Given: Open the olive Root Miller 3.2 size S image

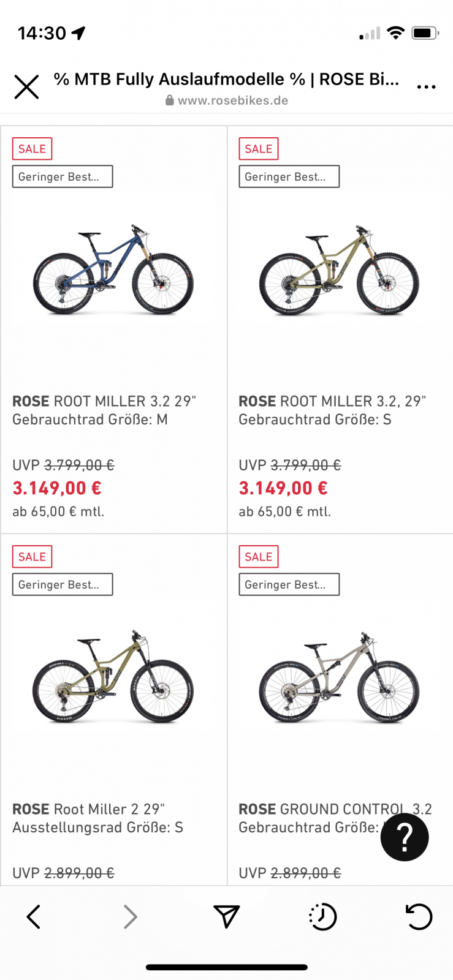Looking at the screenshot, I should [340, 269].
